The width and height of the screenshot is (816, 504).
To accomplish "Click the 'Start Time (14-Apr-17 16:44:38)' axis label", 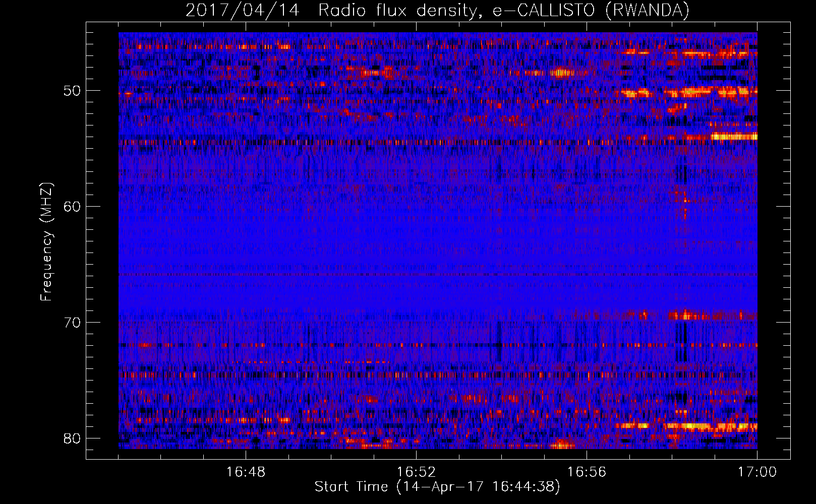I will [437, 487].
